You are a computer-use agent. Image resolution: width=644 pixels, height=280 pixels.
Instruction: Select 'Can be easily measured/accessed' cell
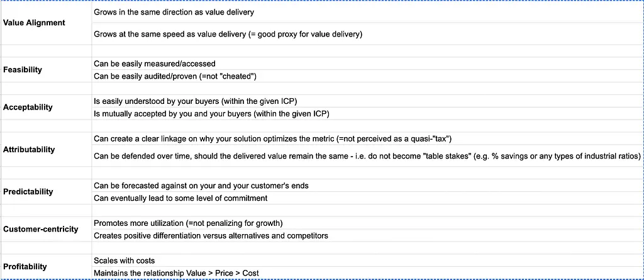click(x=155, y=64)
